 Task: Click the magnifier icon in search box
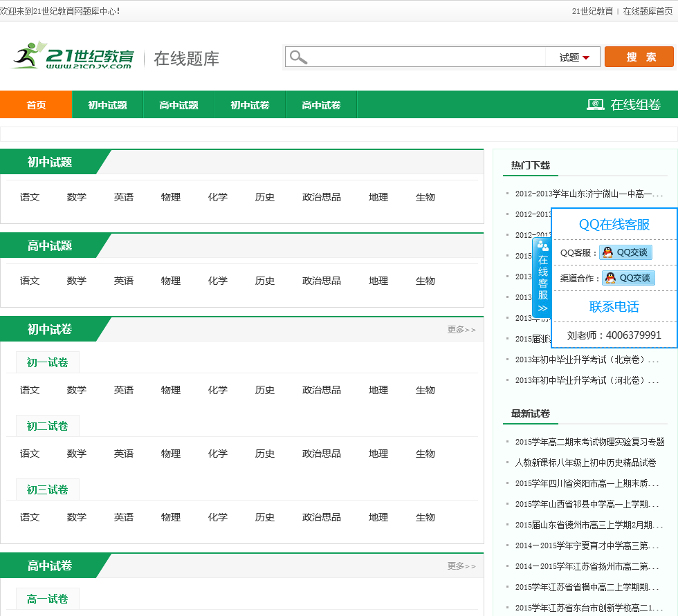point(298,57)
